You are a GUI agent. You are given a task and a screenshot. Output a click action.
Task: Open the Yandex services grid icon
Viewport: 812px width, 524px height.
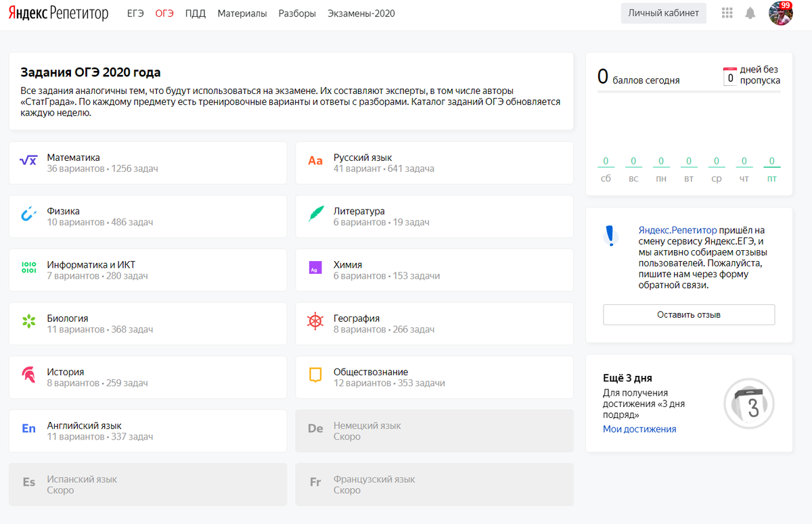pyautogui.click(x=727, y=13)
